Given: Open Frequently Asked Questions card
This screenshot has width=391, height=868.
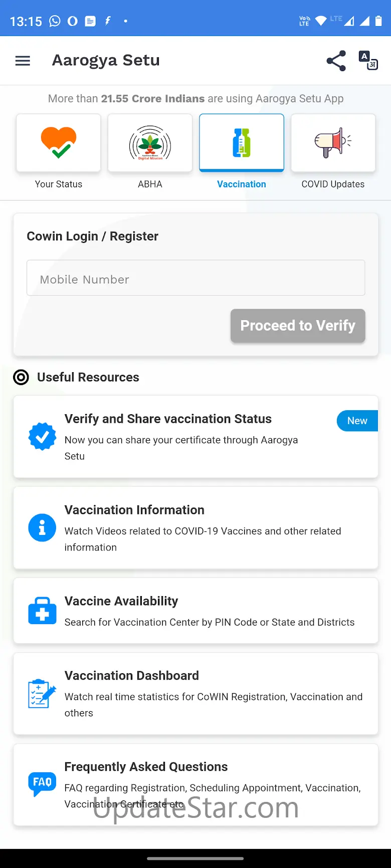Looking at the screenshot, I should [x=195, y=785].
